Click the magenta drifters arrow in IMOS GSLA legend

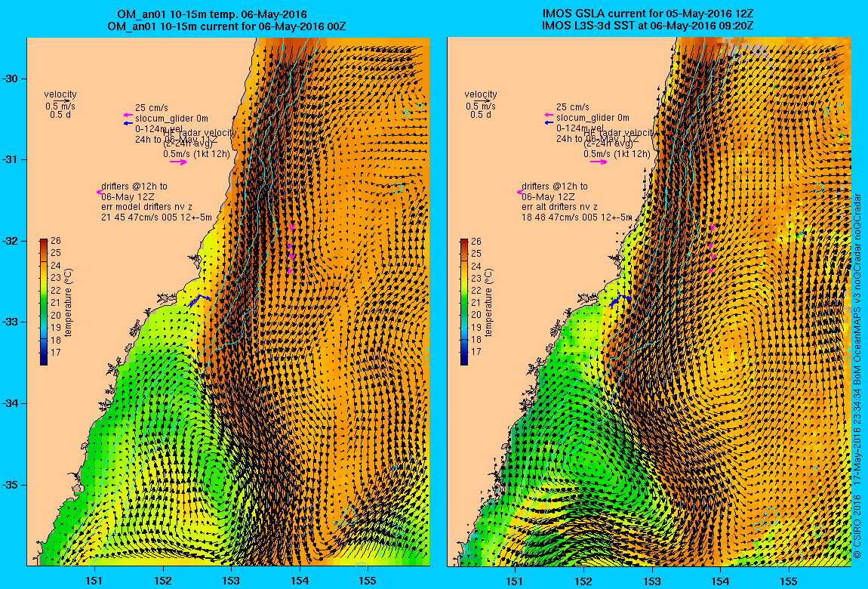pyautogui.click(x=520, y=192)
